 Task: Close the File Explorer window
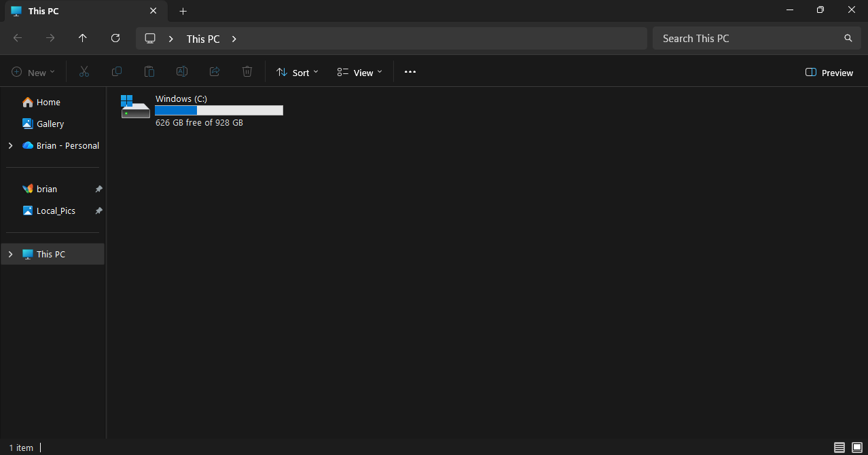(852, 10)
